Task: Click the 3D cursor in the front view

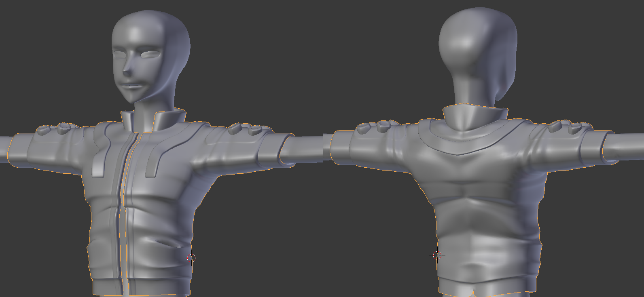Action: click(x=192, y=258)
